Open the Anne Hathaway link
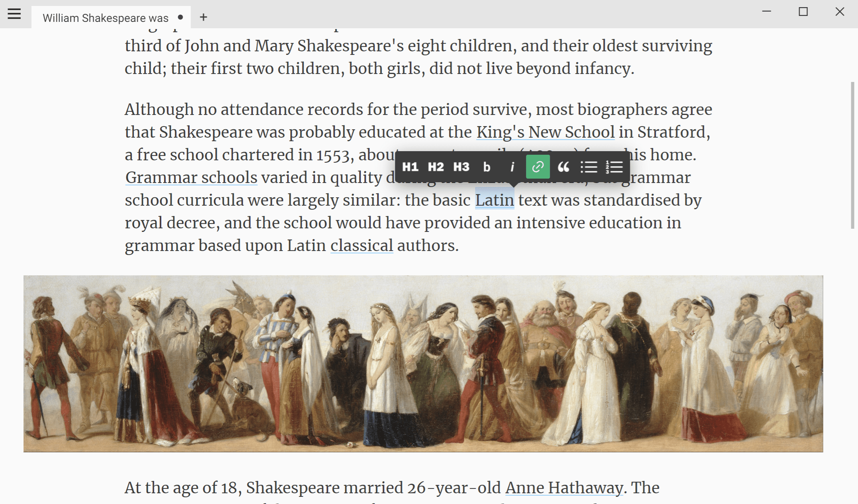 564,488
